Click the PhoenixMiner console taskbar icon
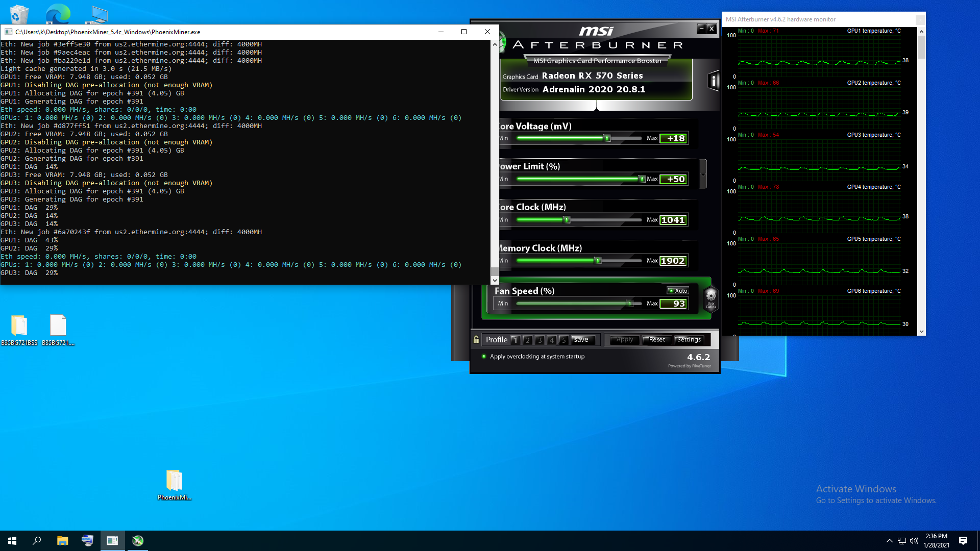Screen dimensions: 980x551 [x=112, y=541]
